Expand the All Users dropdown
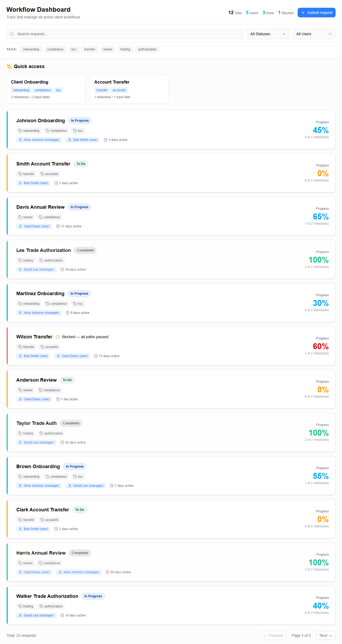342x644 pixels. click(314, 34)
